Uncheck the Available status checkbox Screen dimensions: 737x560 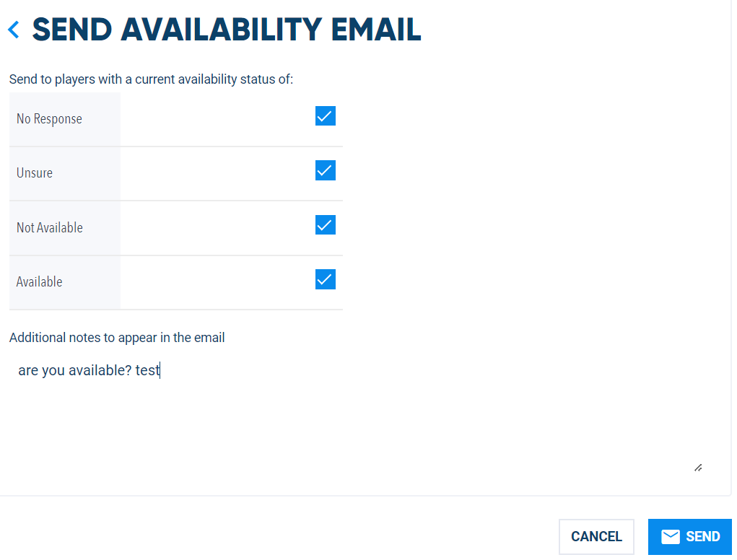(326, 279)
